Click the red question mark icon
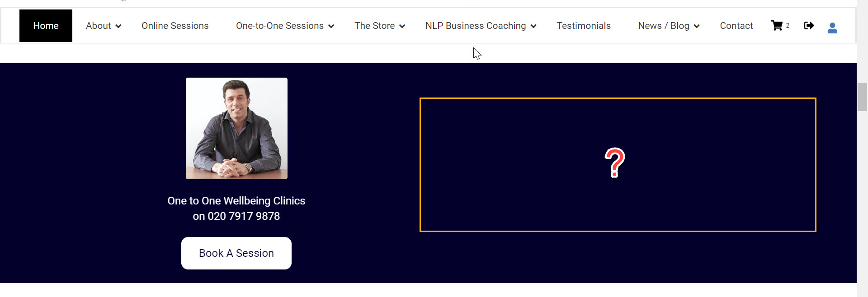 (615, 162)
